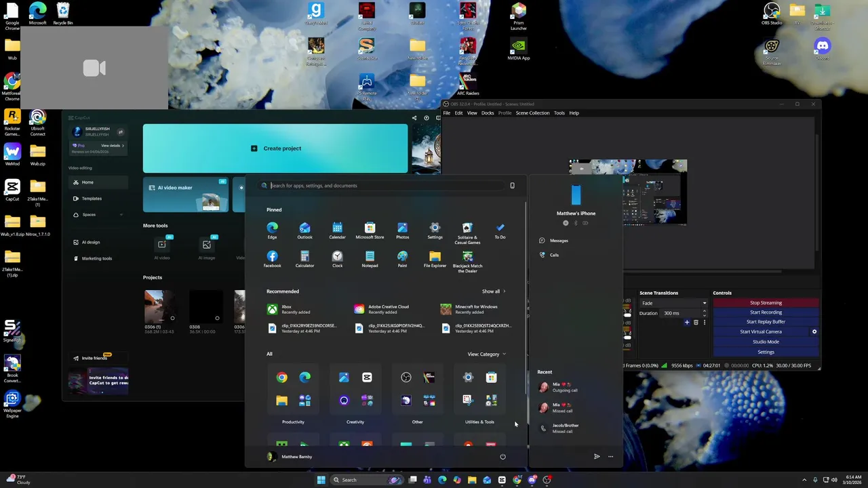Viewport: 868px width, 488px height.
Task: Open the Tools menu in OBS
Action: pyautogui.click(x=559, y=113)
